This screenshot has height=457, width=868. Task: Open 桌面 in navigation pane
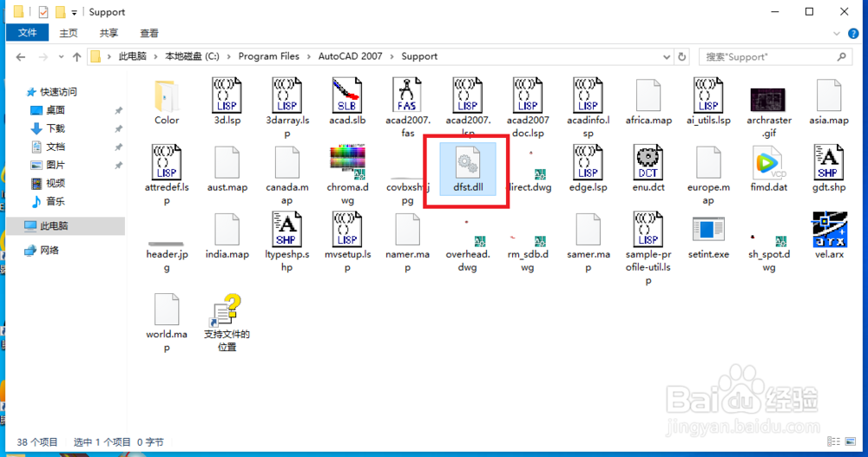(x=56, y=110)
